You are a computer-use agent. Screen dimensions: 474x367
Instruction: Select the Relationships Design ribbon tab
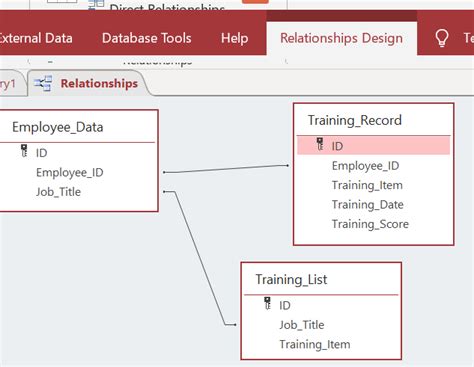341,38
